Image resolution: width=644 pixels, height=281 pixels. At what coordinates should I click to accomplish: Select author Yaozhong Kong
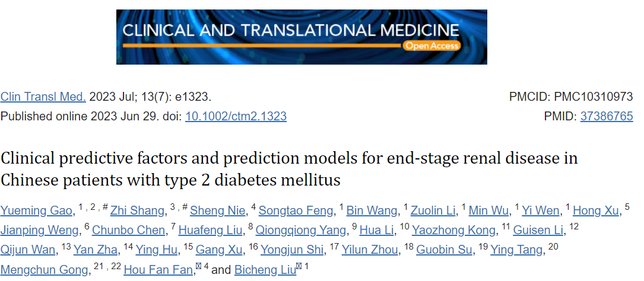coord(453,230)
